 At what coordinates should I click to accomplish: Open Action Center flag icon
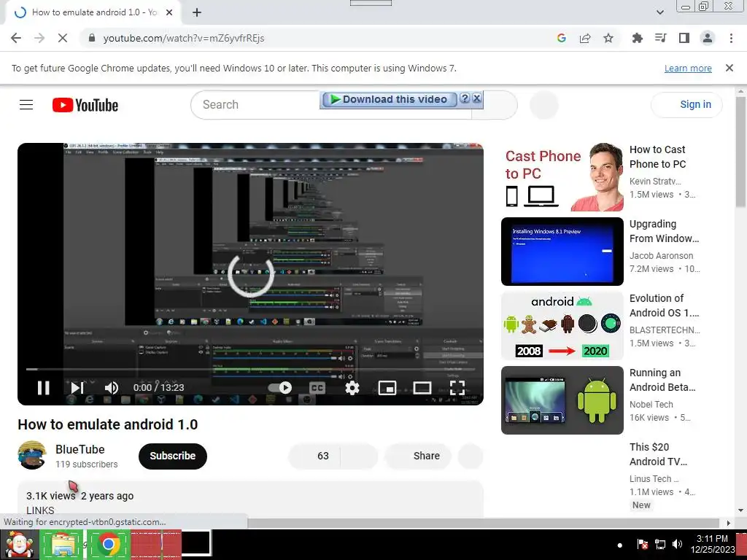click(x=642, y=544)
